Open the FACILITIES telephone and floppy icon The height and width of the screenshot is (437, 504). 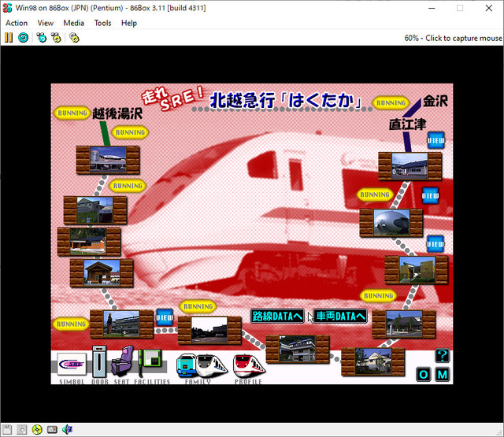click(x=150, y=361)
